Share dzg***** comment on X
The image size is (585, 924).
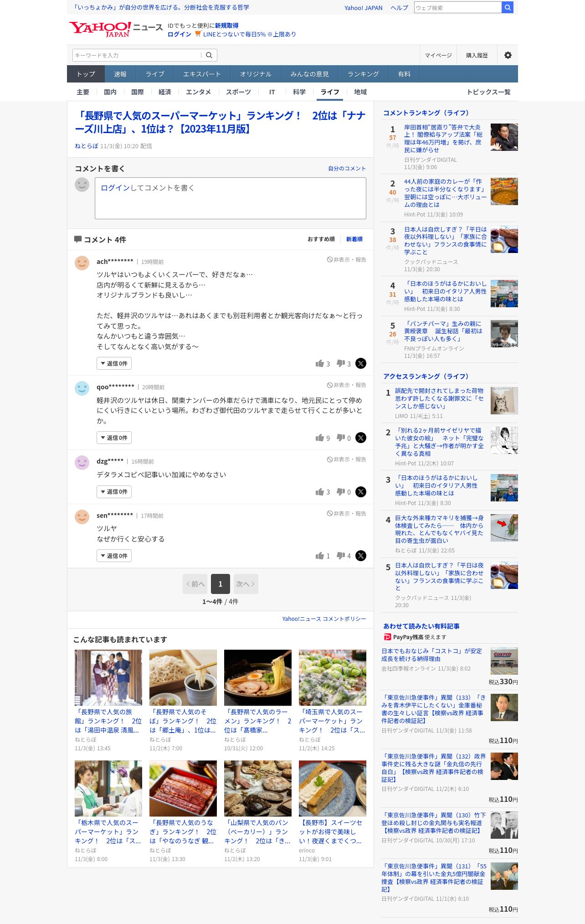pyautogui.click(x=361, y=492)
